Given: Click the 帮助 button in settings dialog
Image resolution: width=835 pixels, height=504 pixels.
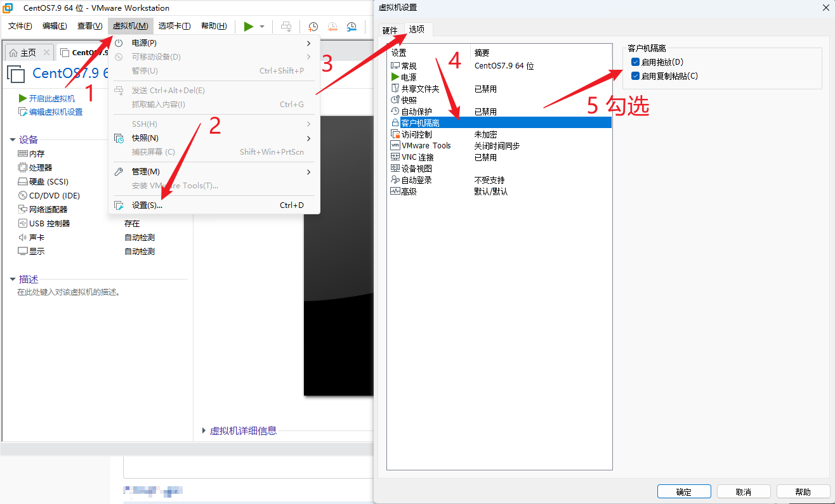Looking at the screenshot, I should (x=803, y=492).
